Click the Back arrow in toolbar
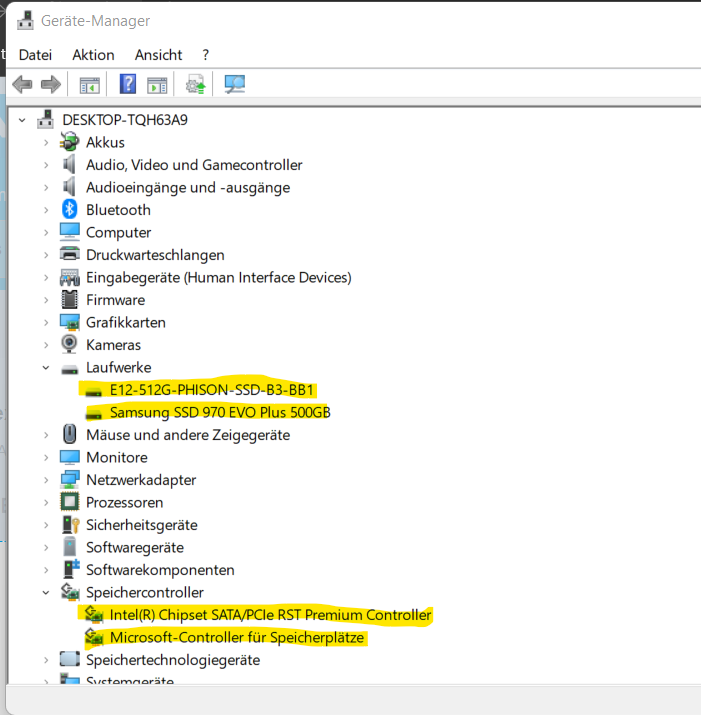This screenshot has width=701, height=715. pyautogui.click(x=22, y=84)
